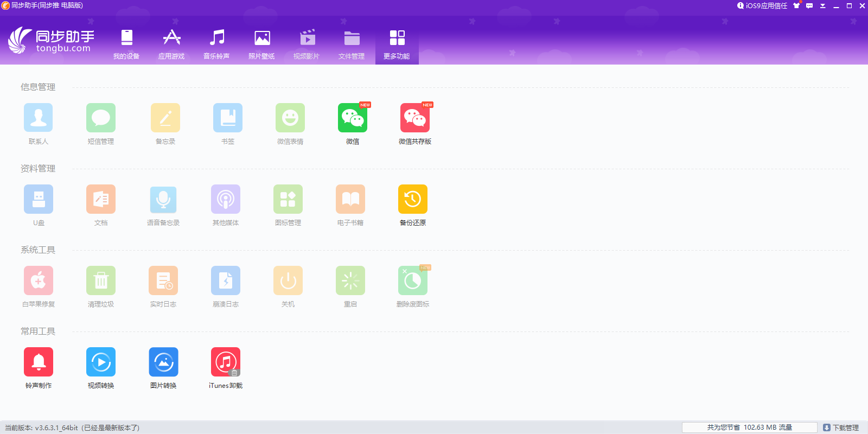Screen dimensions: 868x434
Task: Switch to the 我的设备 tab
Action: pos(126,44)
